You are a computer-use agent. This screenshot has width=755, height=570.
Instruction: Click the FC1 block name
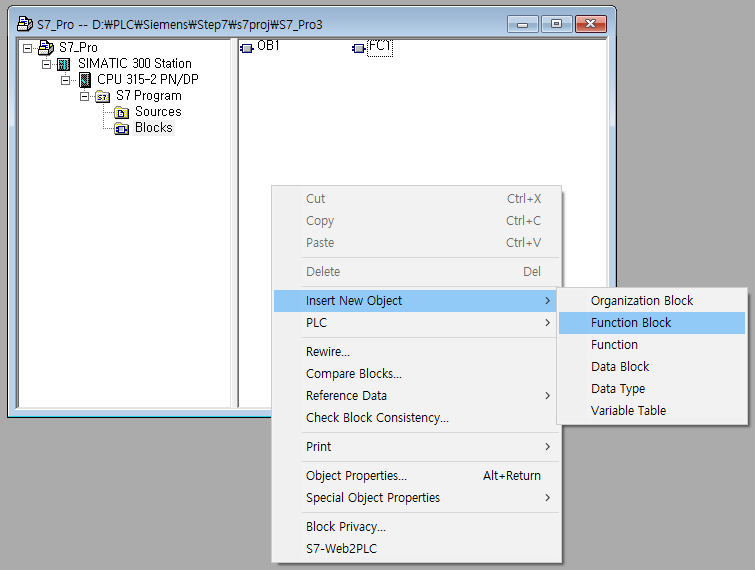coord(380,47)
